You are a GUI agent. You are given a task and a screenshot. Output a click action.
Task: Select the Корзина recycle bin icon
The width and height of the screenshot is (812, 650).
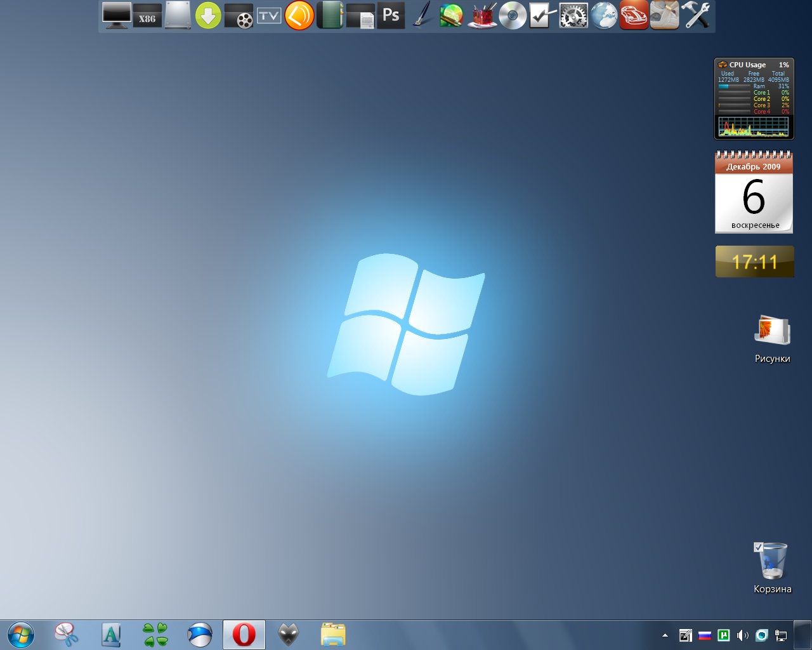pos(772,568)
